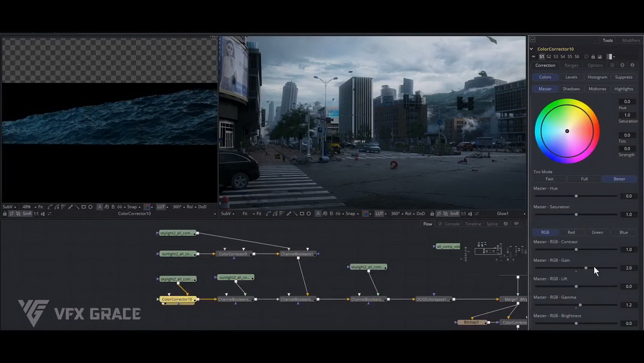Toggle LUT in right viewer
644x363 pixels.
click(x=379, y=213)
